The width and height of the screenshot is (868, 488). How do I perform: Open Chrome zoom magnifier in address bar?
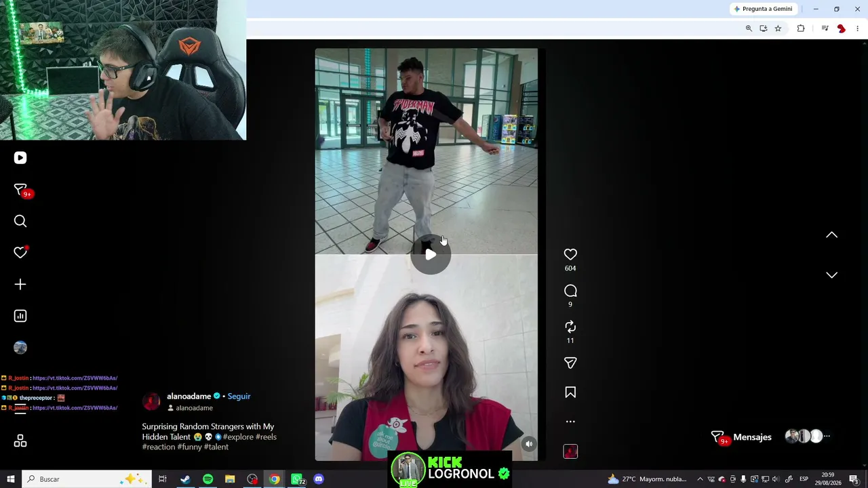pos(749,28)
